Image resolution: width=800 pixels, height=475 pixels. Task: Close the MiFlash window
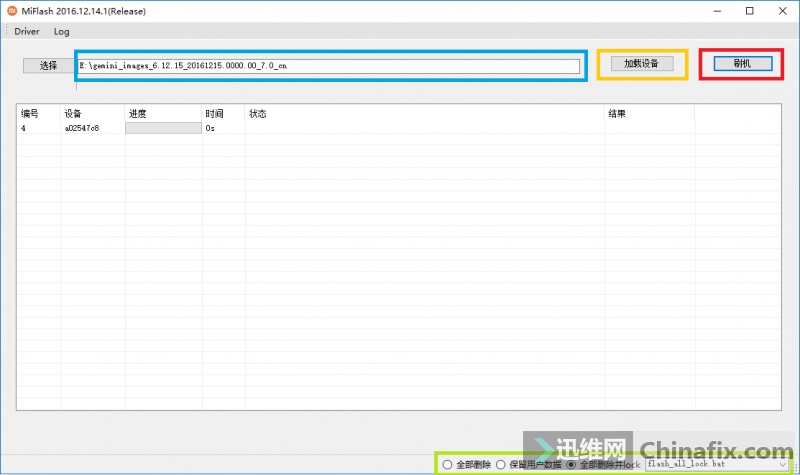[x=782, y=11]
